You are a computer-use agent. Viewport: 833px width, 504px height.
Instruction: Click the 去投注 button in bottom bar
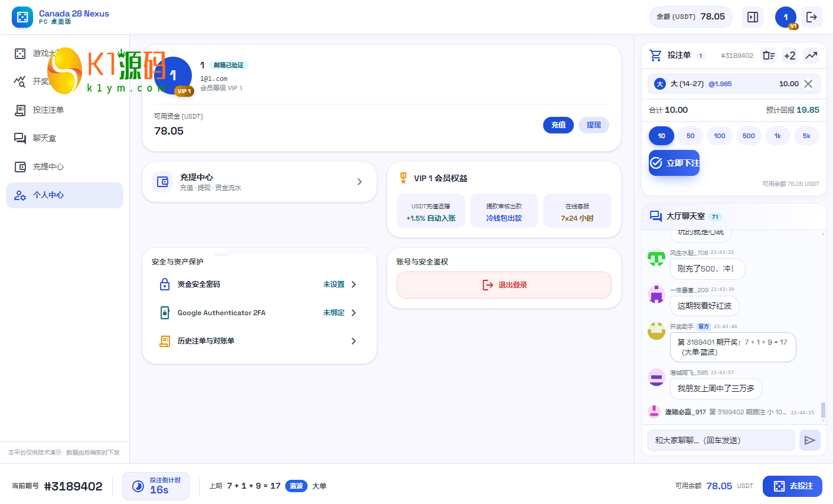click(x=792, y=486)
